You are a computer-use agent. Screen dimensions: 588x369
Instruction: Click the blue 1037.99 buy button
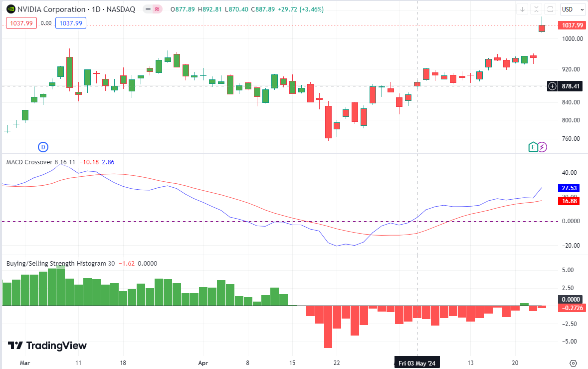point(71,23)
